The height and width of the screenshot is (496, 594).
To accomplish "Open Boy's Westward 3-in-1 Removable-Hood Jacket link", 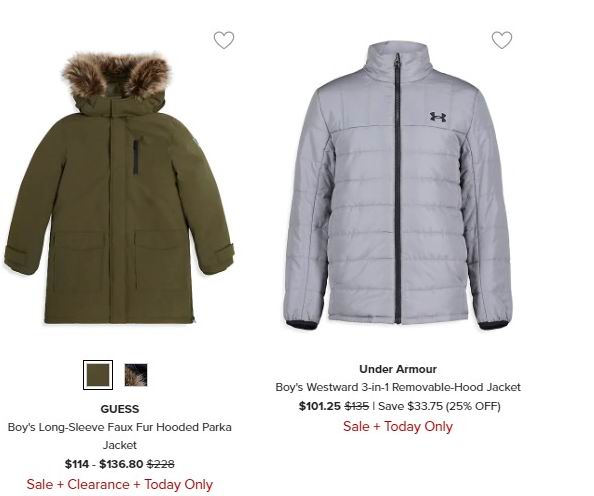I will [398, 387].
